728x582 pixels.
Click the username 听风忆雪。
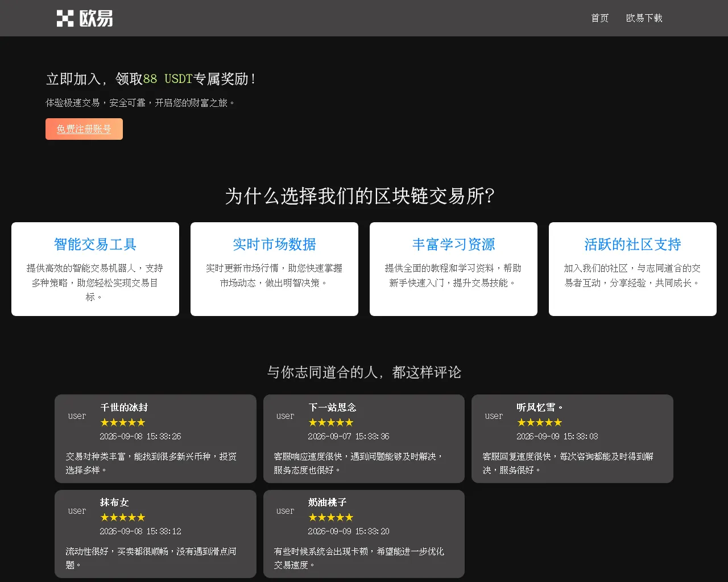click(540, 408)
